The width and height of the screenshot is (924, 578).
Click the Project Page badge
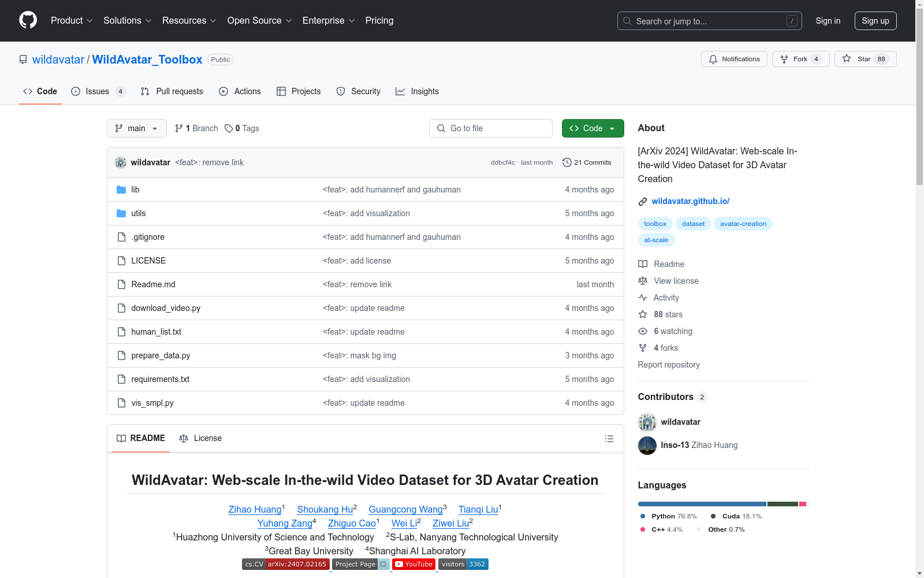click(x=361, y=564)
